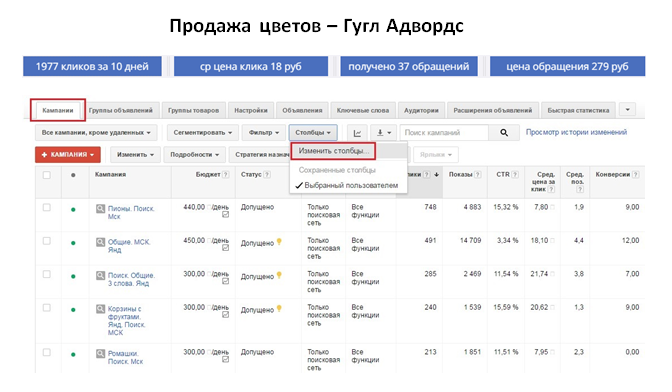
Task: Open the Корзины с фруктами campaign link
Action: pyautogui.click(x=126, y=320)
